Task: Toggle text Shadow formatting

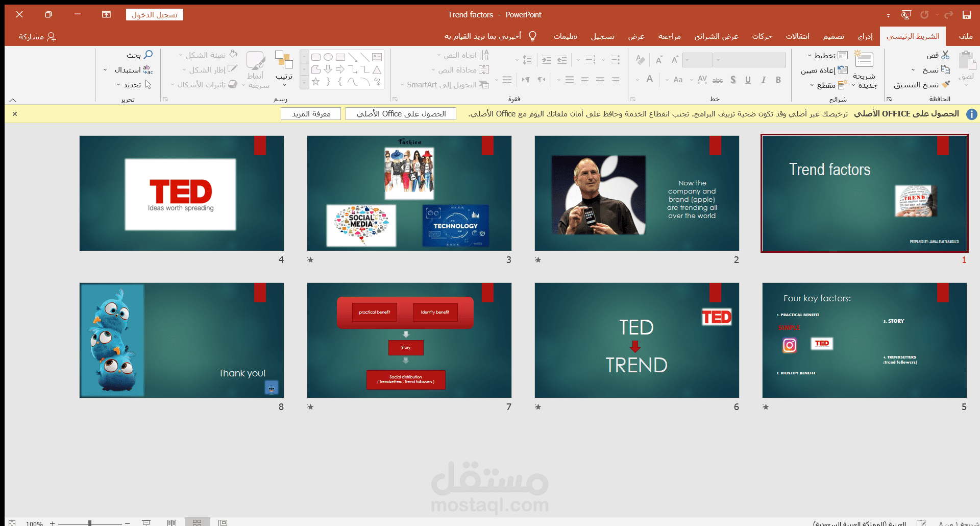Action: (x=733, y=80)
